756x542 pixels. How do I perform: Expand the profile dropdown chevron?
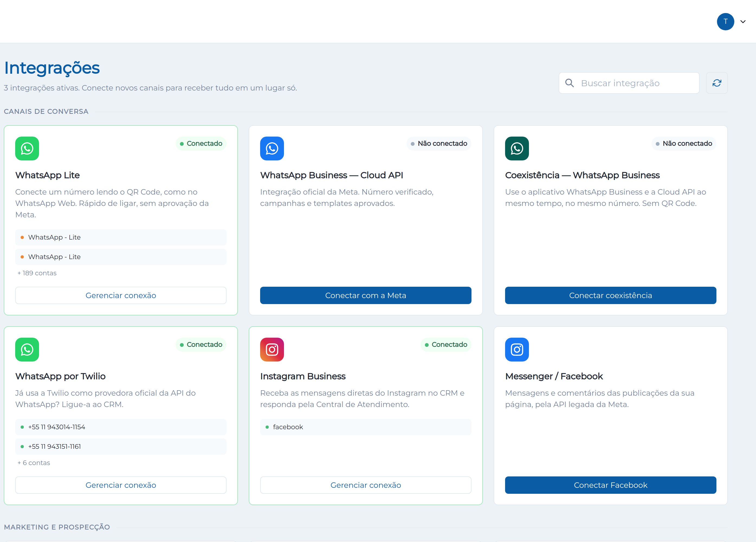743,22
